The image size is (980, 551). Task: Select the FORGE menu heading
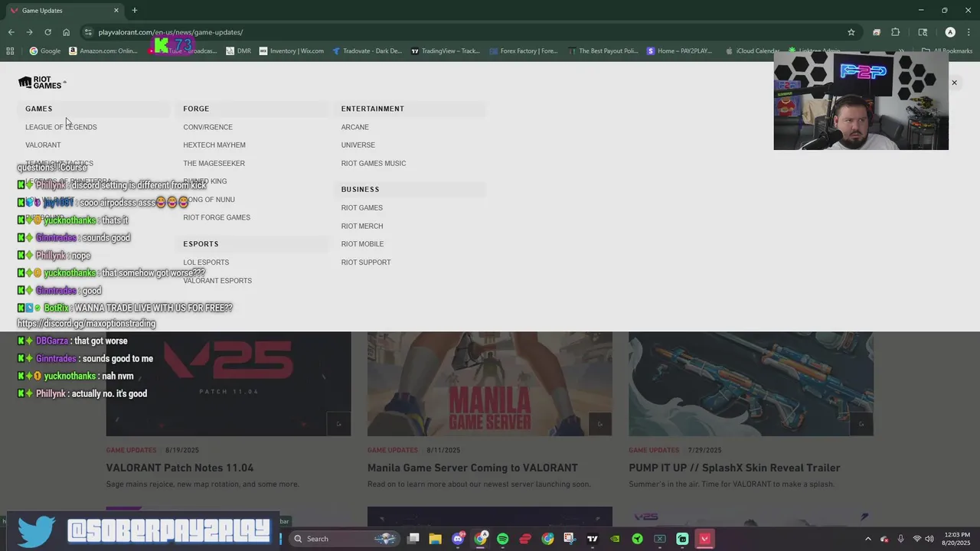pyautogui.click(x=196, y=109)
